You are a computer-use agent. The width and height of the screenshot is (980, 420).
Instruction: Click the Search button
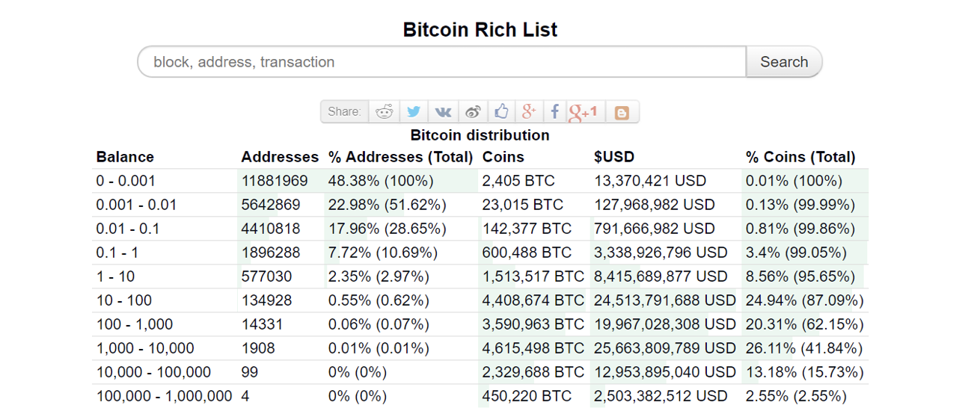(x=783, y=62)
